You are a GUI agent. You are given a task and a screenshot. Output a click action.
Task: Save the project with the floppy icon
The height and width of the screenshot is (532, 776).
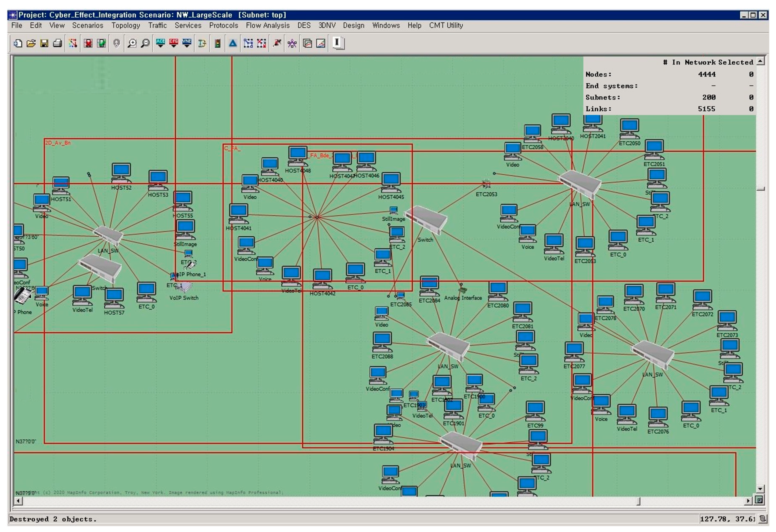tap(44, 43)
